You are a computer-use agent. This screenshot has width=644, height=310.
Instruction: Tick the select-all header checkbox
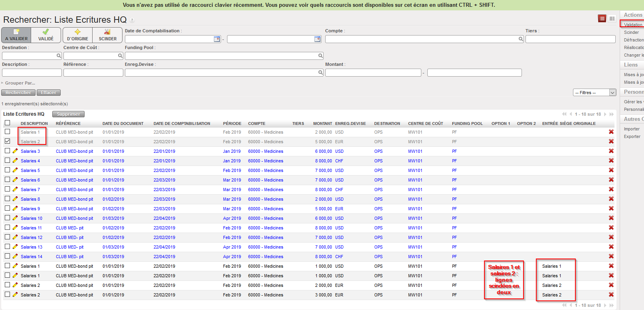tap(7, 123)
